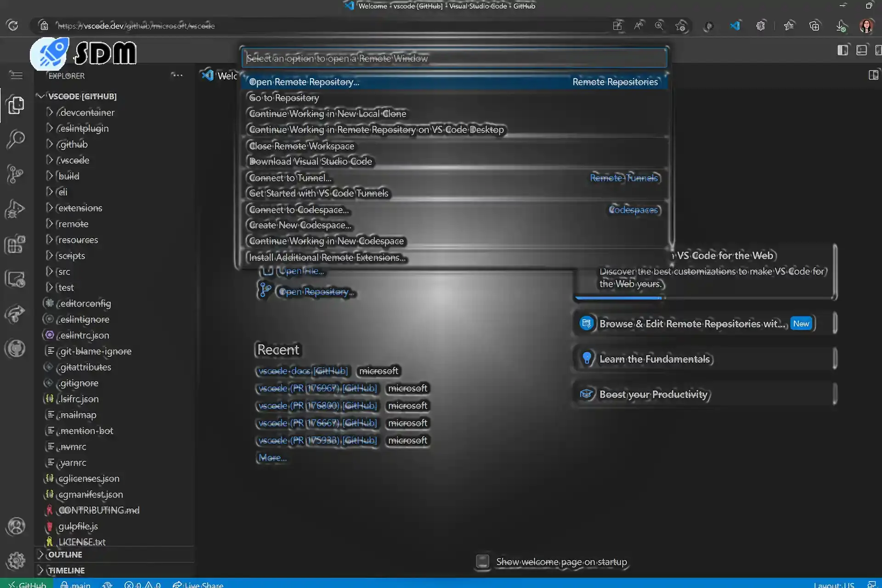This screenshot has height=588, width=882.
Task: Click the browser address bar URL
Action: tap(136, 26)
